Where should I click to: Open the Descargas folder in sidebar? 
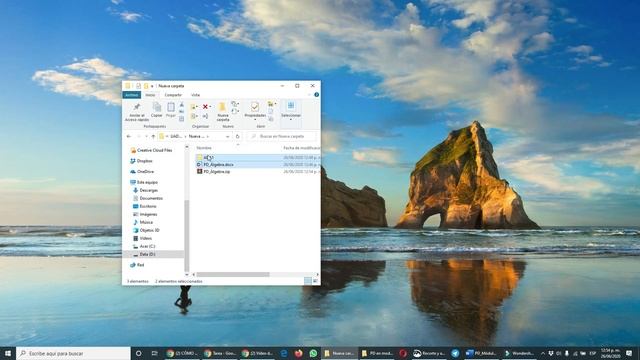pos(145,190)
